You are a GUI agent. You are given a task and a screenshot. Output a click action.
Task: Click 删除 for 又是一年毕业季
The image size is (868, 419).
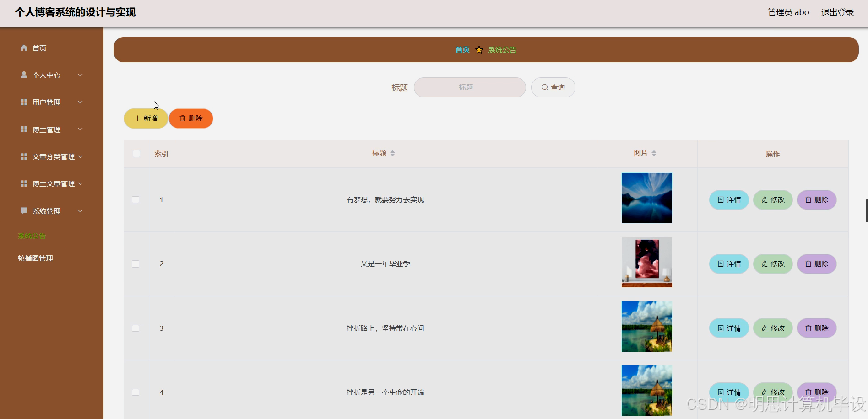pyautogui.click(x=817, y=264)
